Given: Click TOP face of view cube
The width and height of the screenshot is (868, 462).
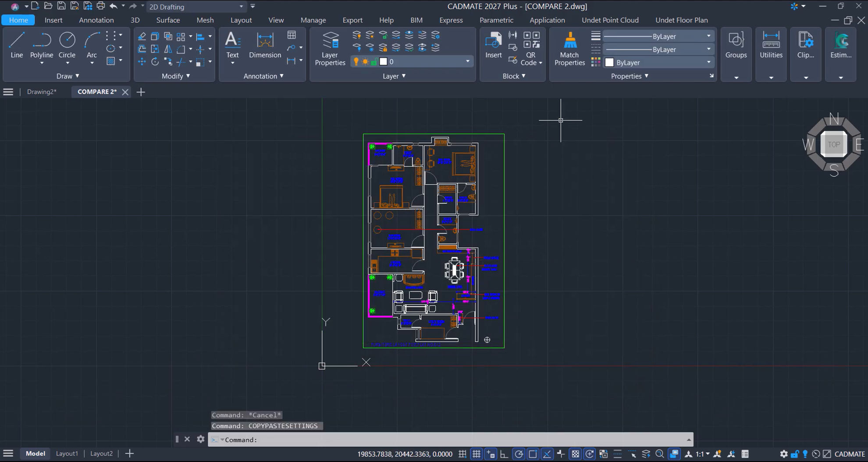Looking at the screenshot, I should coord(834,144).
